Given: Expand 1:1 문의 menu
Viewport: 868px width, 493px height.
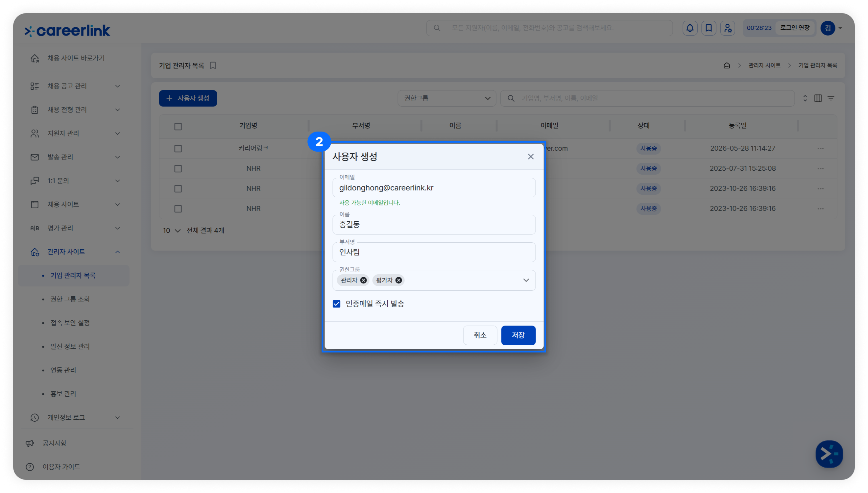Looking at the screenshot, I should coord(74,181).
